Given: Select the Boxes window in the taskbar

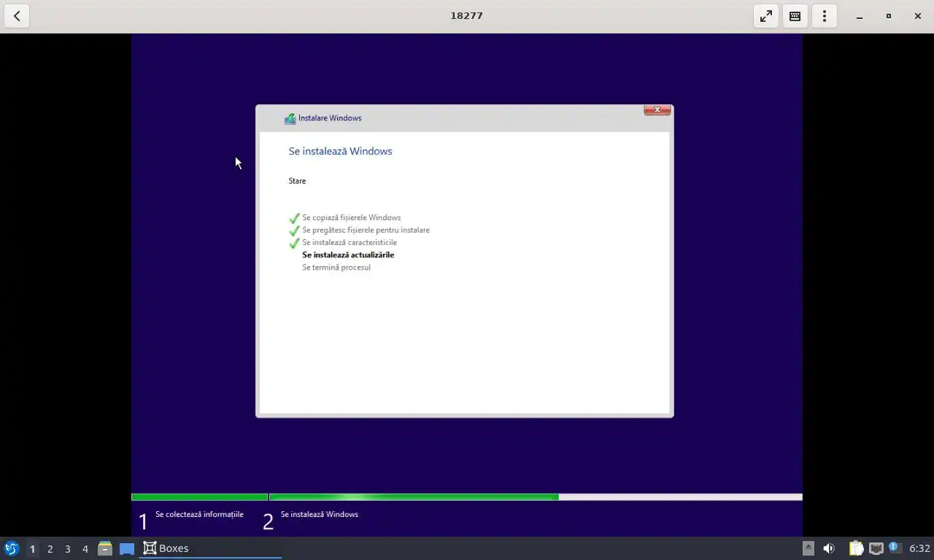Looking at the screenshot, I should pos(210,548).
